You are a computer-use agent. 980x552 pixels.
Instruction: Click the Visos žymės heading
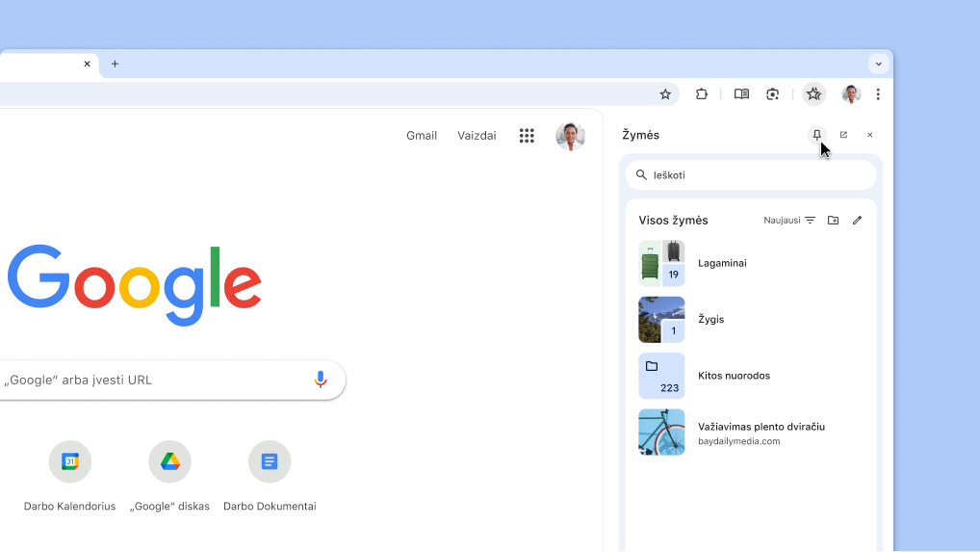pyautogui.click(x=673, y=220)
